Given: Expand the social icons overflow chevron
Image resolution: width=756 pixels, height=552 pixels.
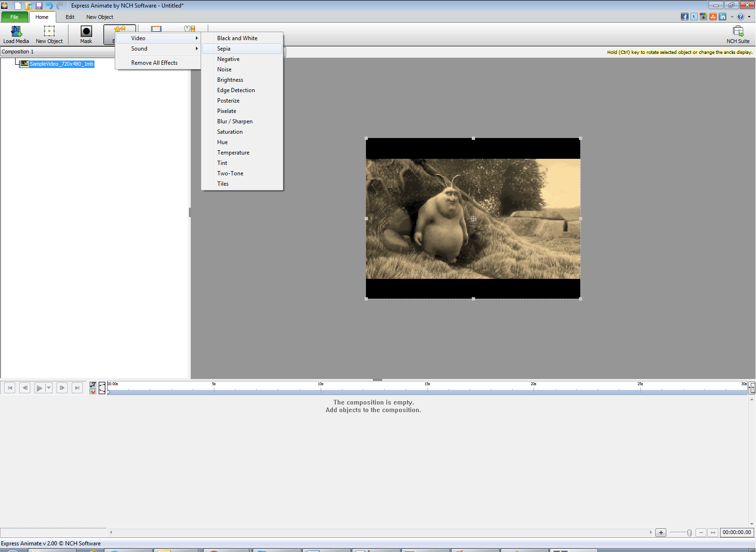Looking at the screenshot, I should pyautogui.click(x=732, y=17).
